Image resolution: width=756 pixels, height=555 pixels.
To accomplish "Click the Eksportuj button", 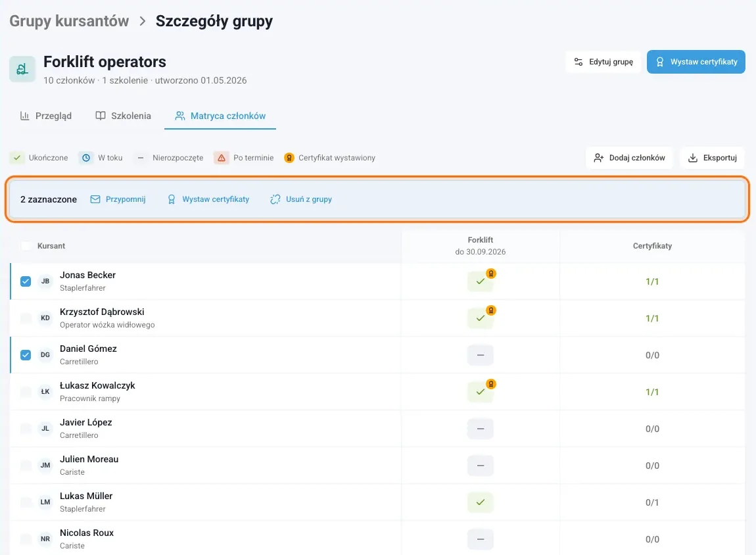I will (x=712, y=158).
